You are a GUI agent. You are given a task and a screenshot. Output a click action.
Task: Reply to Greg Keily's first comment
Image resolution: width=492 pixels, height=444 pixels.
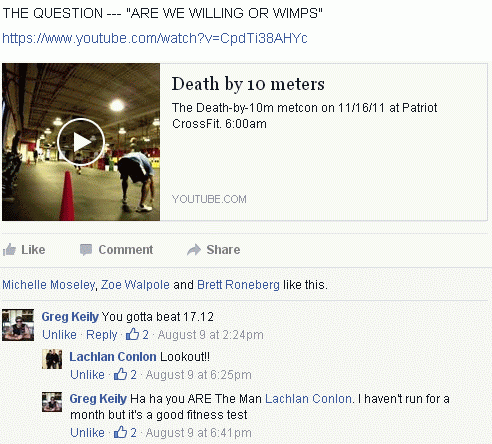click(102, 335)
